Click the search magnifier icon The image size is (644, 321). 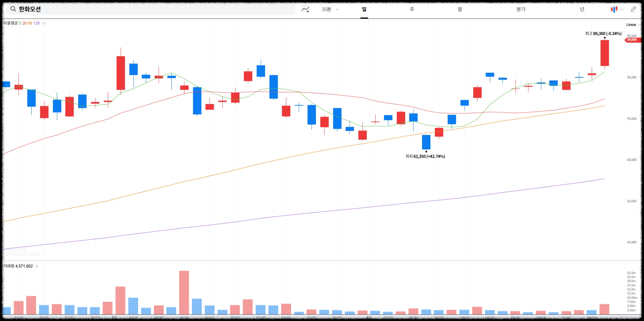pyautogui.click(x=13, y=9)
